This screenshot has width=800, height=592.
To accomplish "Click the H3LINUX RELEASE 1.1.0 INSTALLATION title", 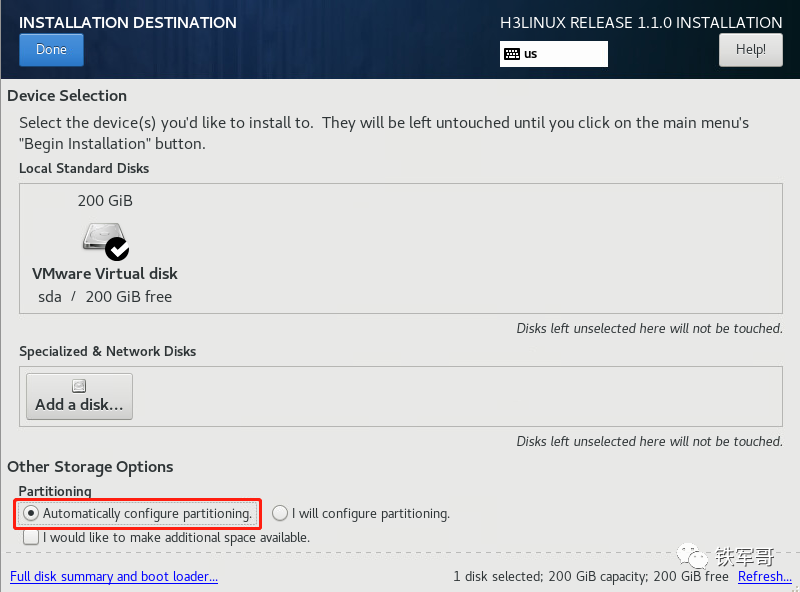I will (641, 22).
